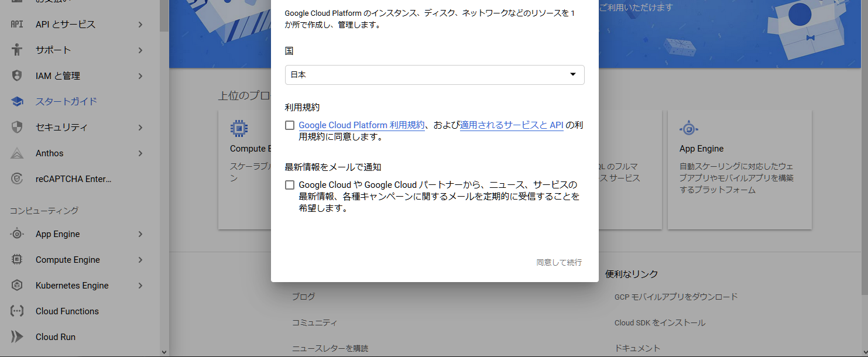
Task: Click the Anthos triangle icon
Action: click(x=17, y=153)
